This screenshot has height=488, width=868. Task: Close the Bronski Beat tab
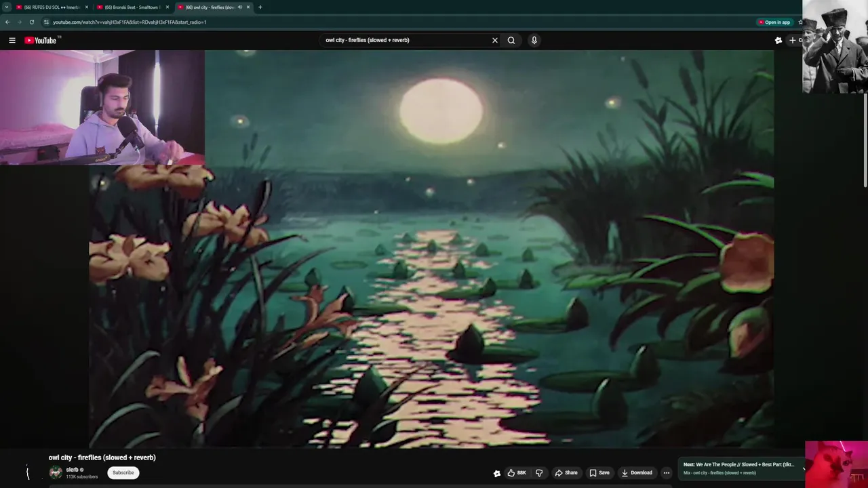(x=167, y=7)
